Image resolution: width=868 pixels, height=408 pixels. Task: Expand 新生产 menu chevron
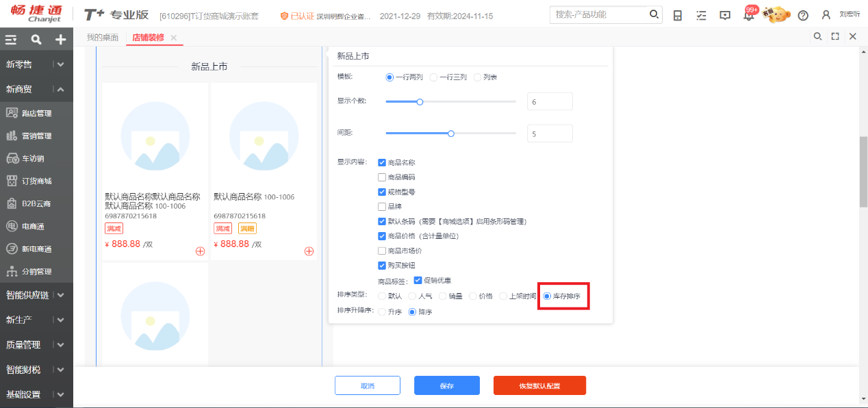tap(61, 320)
